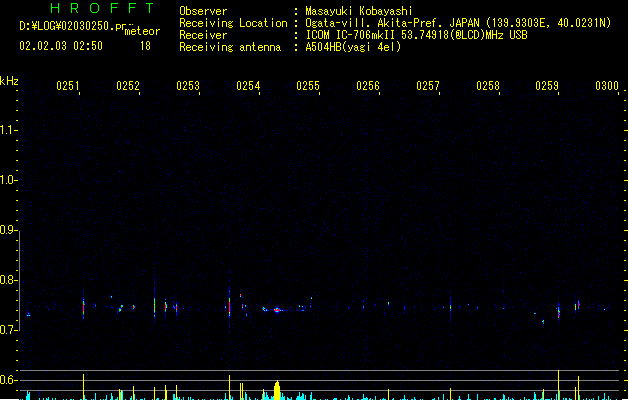Image resolution: width=629 pixels, height=400 pixels.
Task: Click the "Receiver" field label
Action: pos(203,35)
